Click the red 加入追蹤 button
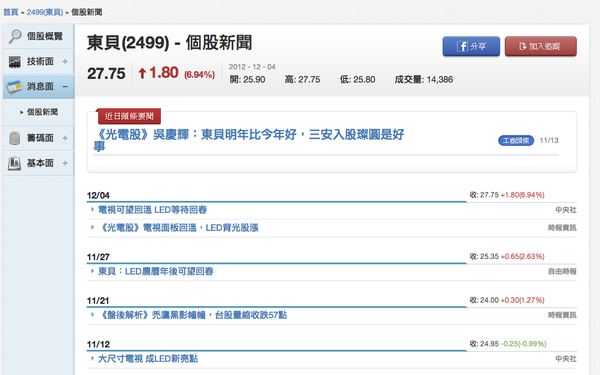This screenshot has width=600, height=375. coord(541,46)
